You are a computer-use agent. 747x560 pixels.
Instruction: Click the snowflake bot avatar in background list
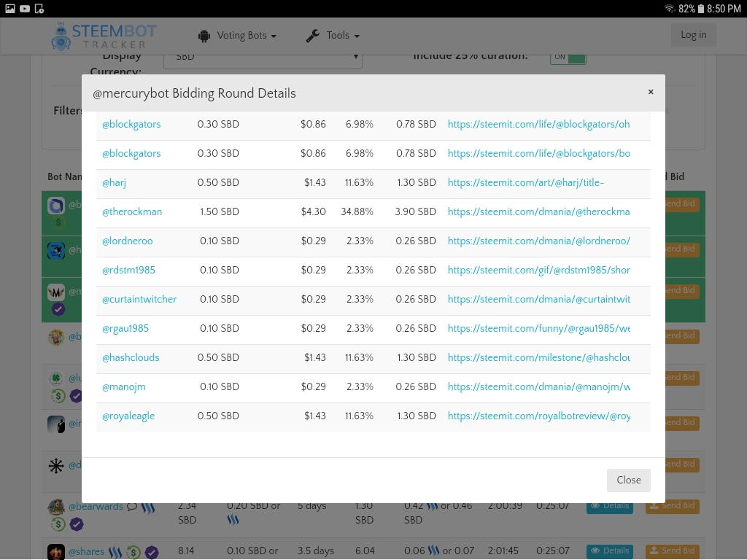(56, 465)
